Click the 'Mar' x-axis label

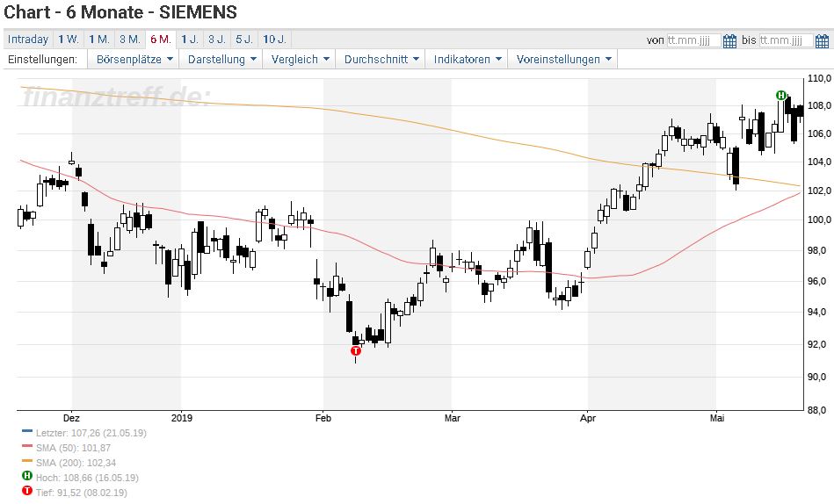click(452, 418)
